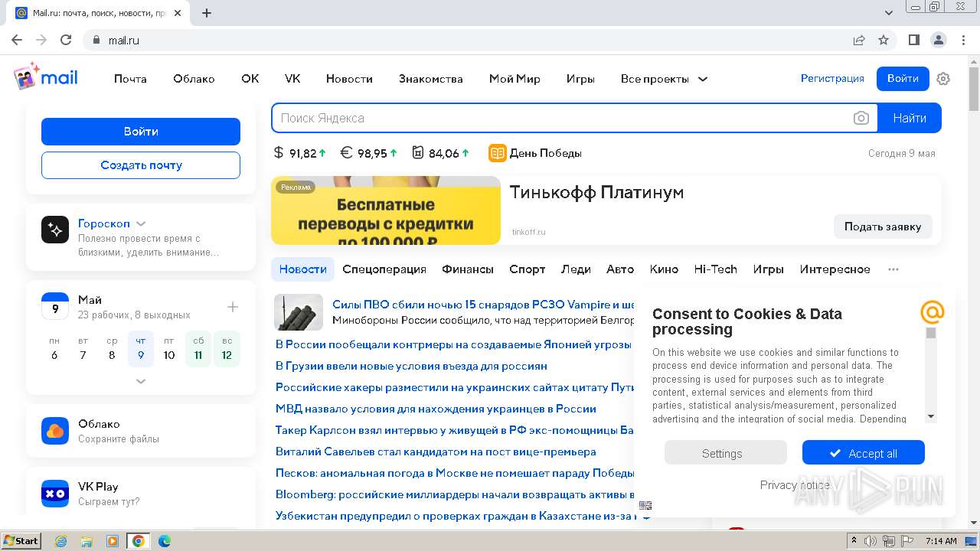Open headline Виталий Савельев стал кандидатом
The height and width of the screenshot is (551, 980).
click(x=436, y=452)
